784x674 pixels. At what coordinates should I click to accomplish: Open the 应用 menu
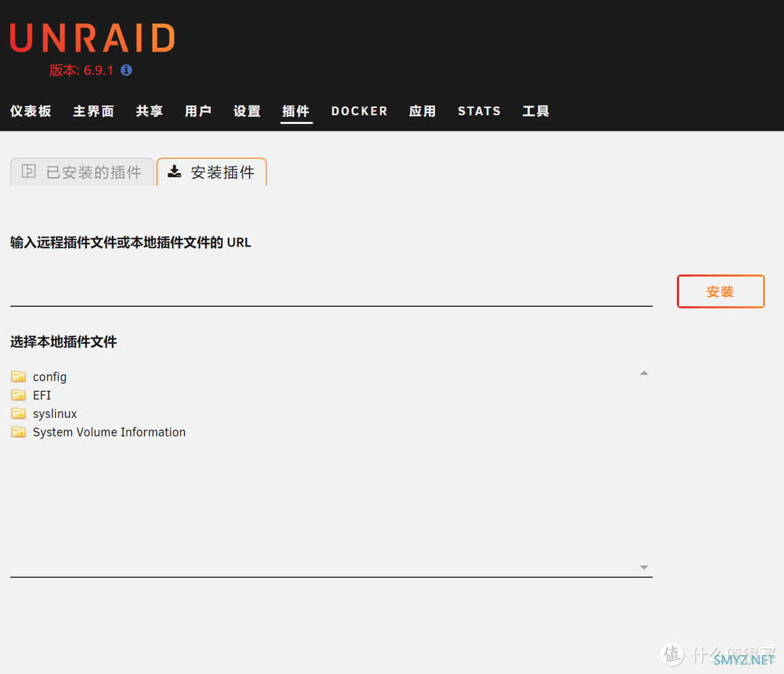pos(422,111)
